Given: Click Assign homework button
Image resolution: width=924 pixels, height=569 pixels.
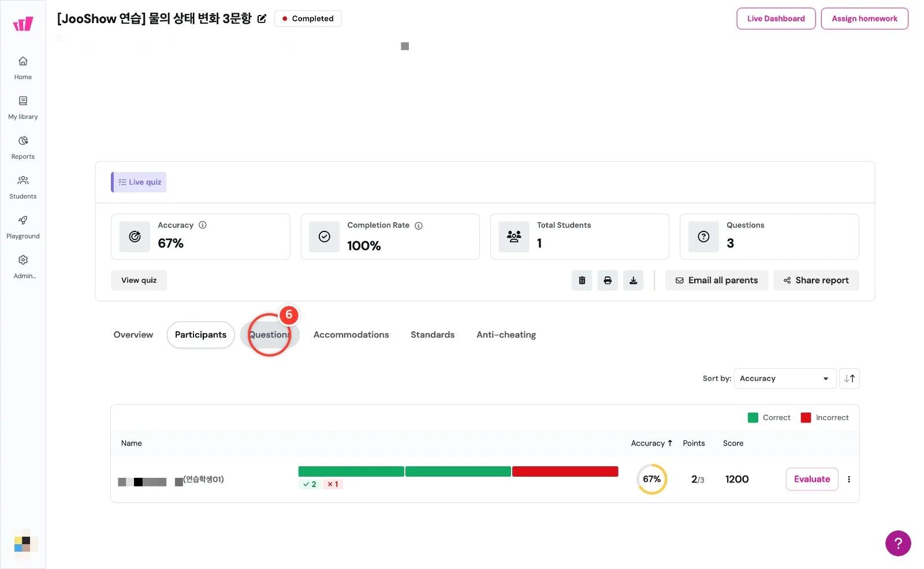Looking at the screenshot, I should pyautogui.click(x=865, y=18).
